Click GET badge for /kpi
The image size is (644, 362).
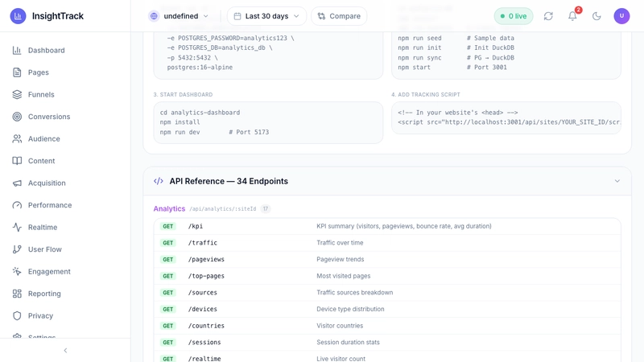coord(168,226)
